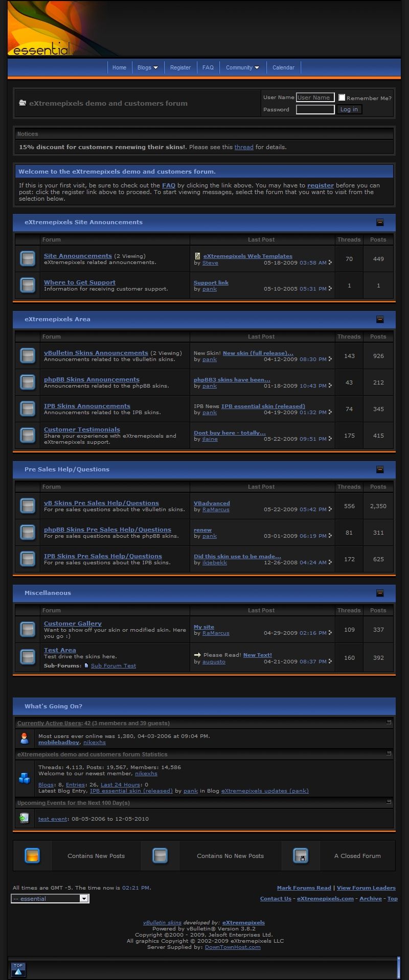409x980 pixels.
Task: Open Customer Testimonials forum link
Action: 82,429
